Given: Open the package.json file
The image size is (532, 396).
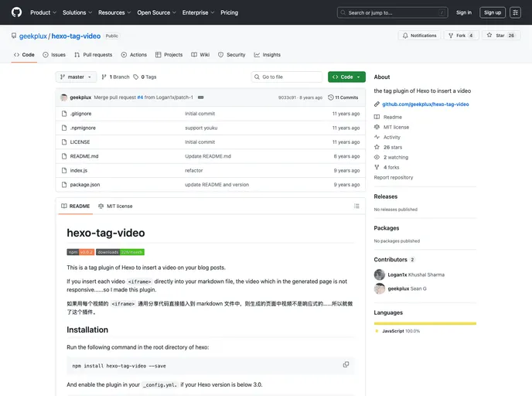Looking at the screenshot, I should [x=85, y=185].
